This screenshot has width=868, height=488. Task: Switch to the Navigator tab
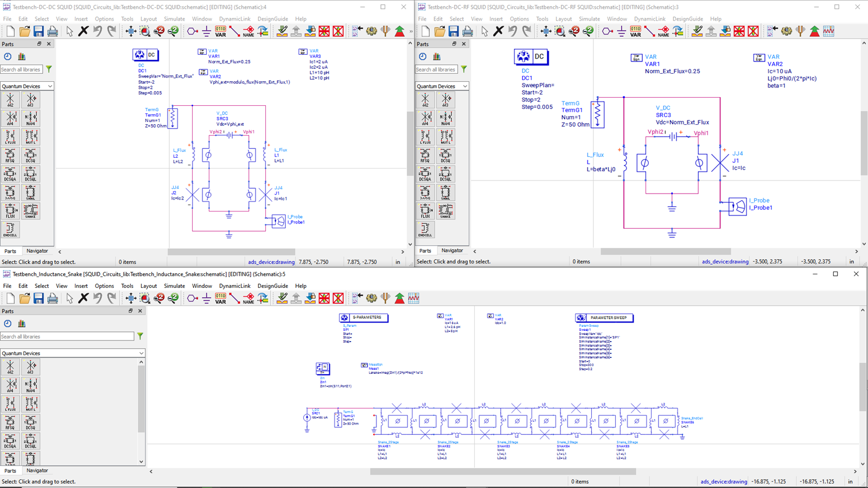pos(37,251)
